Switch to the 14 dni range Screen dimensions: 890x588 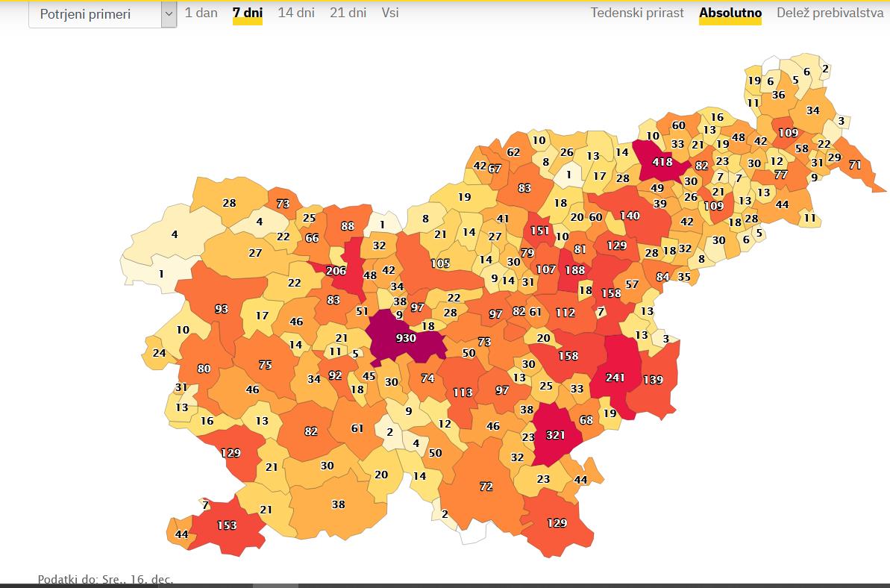click(295, 13)
